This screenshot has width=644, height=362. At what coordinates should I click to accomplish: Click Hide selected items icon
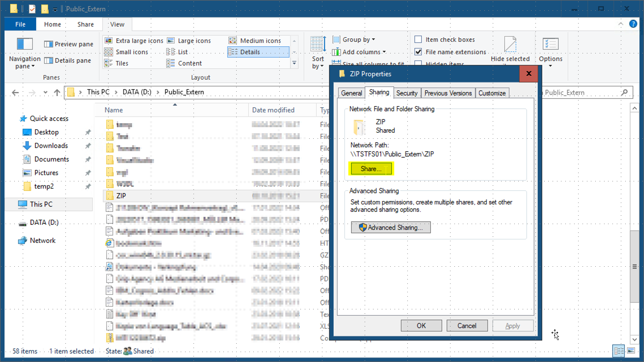[510, 44]
